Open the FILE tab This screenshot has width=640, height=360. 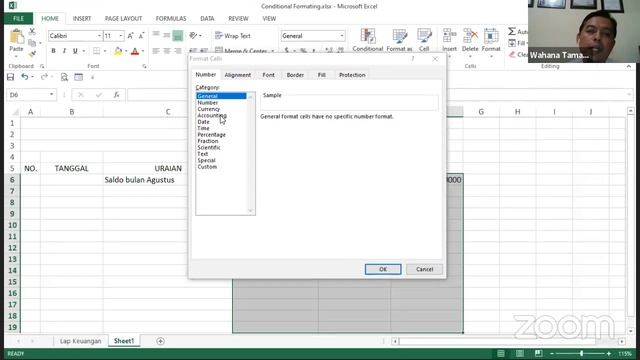click(18, 19)
